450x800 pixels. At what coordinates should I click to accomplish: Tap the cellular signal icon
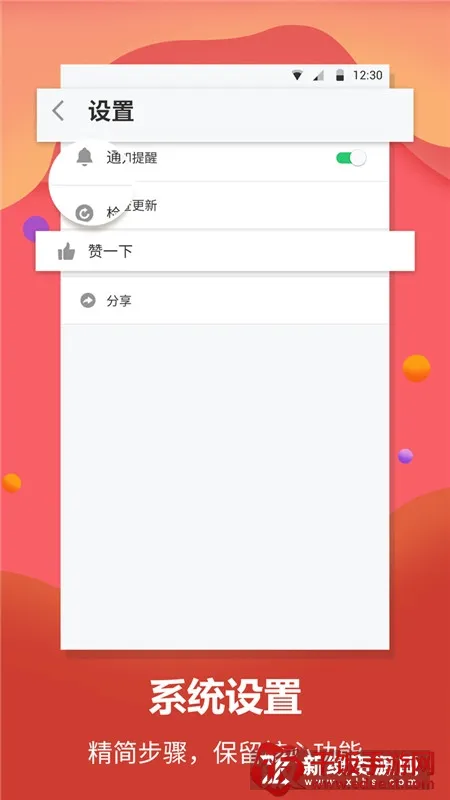point(318,76)
